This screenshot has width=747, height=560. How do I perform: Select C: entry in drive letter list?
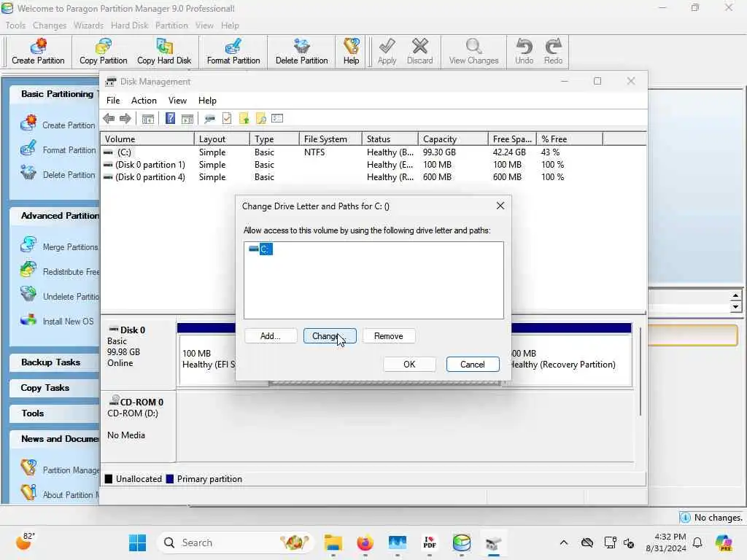click(261, 249)
